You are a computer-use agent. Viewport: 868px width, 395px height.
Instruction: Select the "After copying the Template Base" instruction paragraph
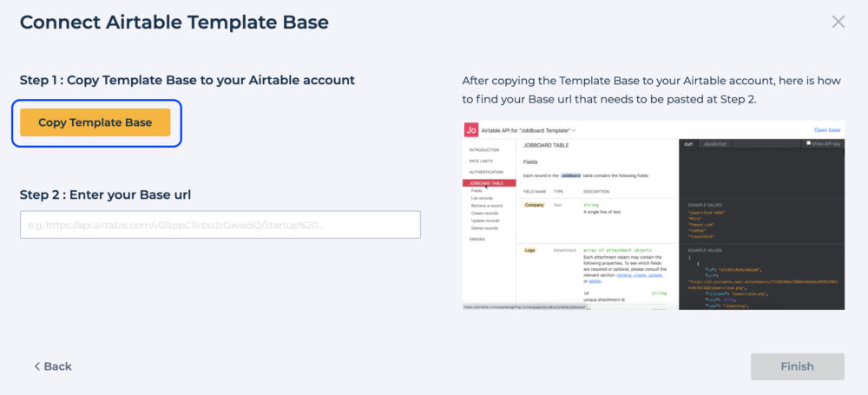[652, 90]
